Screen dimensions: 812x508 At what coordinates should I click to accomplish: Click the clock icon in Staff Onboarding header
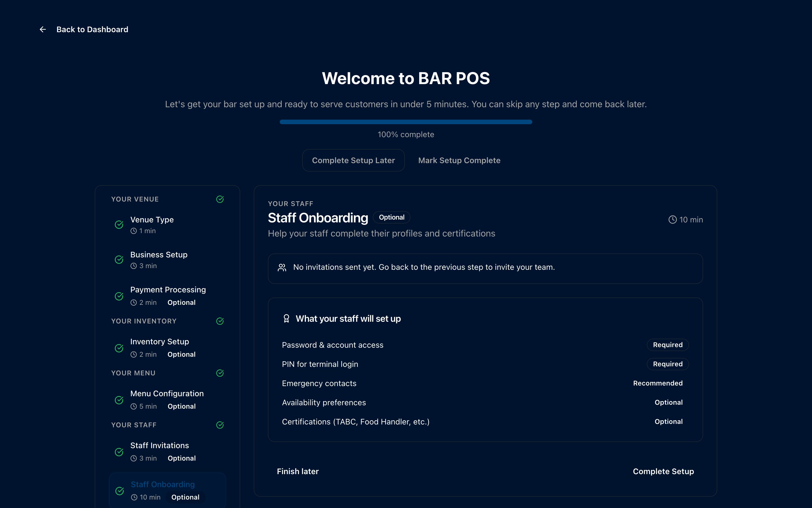[x=672, y=219]
